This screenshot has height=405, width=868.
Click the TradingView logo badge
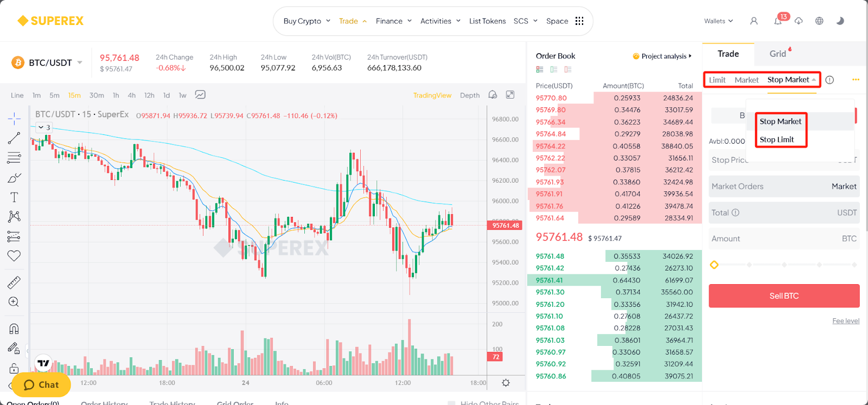(x=43, y=363)
